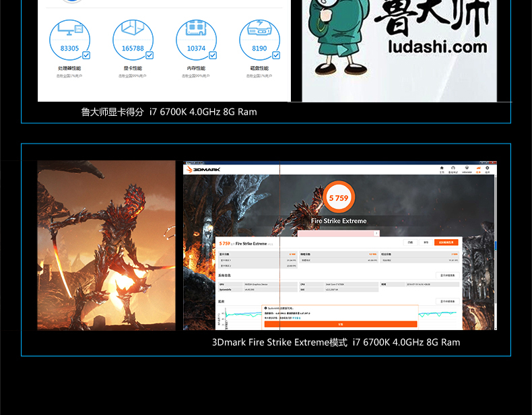This screenshot has height=415, width=532.
Task: Click the 磁盘性能 label
Action: pyautogui.click(x=259, y=68)
